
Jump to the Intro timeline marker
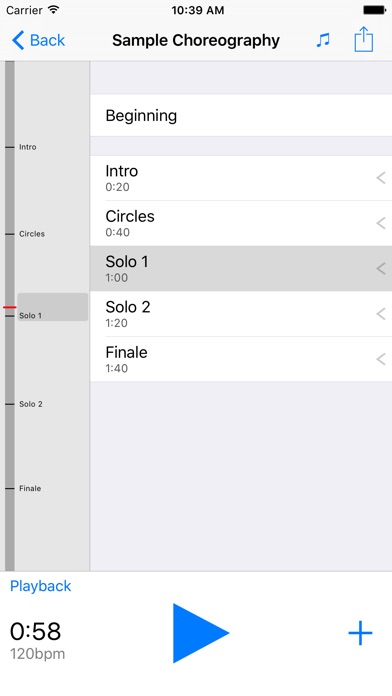pyautogui.click(x=28, y=147)
